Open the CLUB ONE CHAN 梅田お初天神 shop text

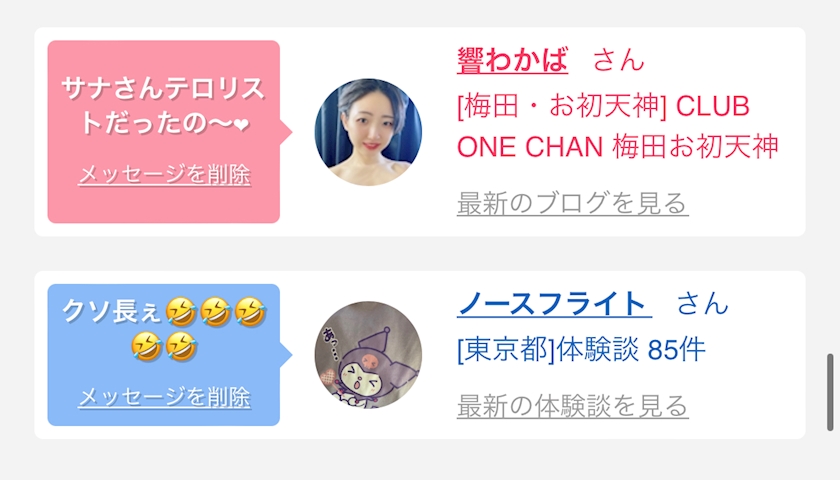click(617, 126)
